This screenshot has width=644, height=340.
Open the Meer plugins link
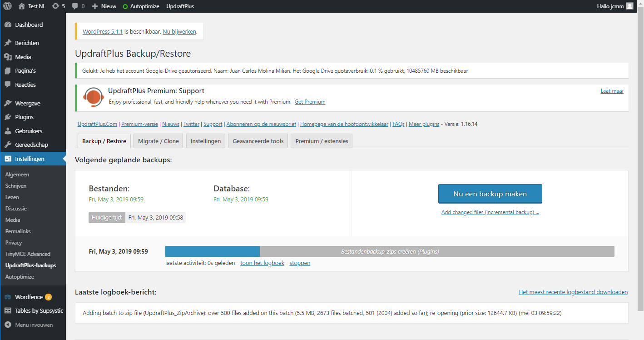point(424,124)
